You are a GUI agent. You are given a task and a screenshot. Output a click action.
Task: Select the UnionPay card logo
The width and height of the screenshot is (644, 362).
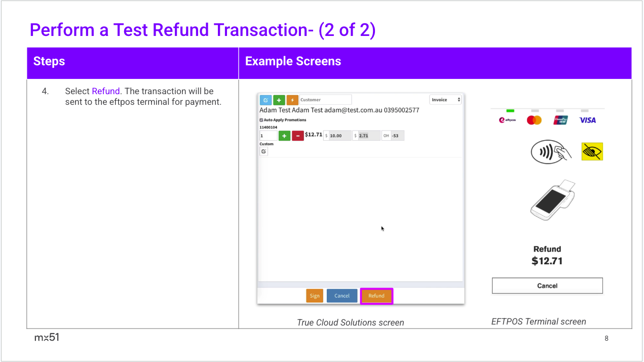pos(561,120)
